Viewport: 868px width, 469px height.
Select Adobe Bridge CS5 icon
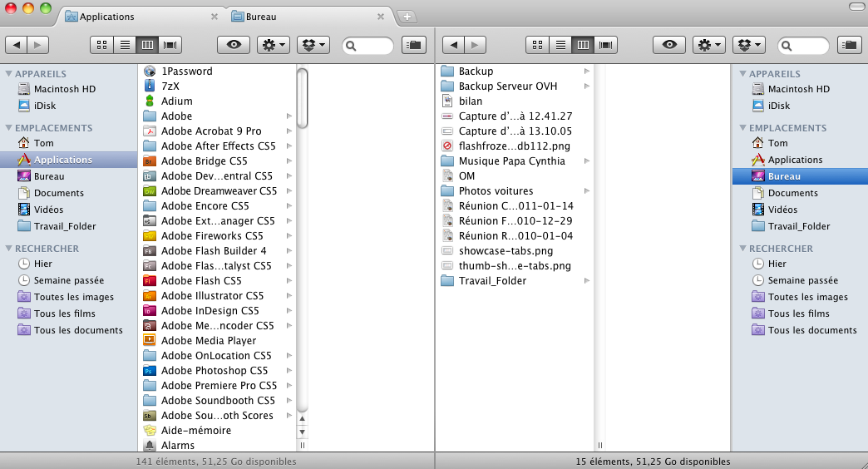[x=150, y=160]
